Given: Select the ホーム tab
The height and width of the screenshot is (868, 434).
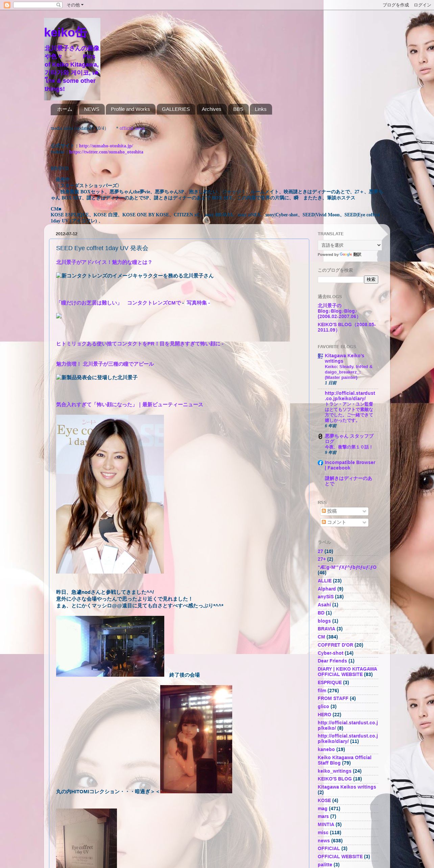Looking at the screenshot, I should [64, 109].
